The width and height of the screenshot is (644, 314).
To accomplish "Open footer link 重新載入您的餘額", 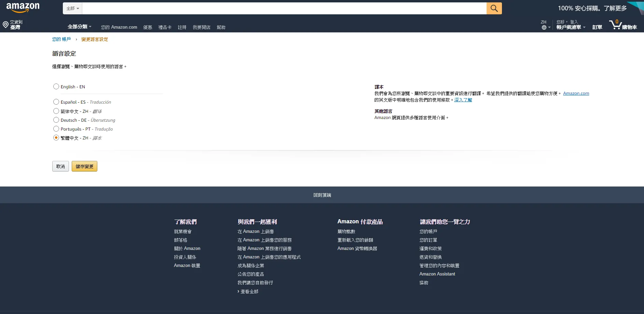I will tap(355, 240).
